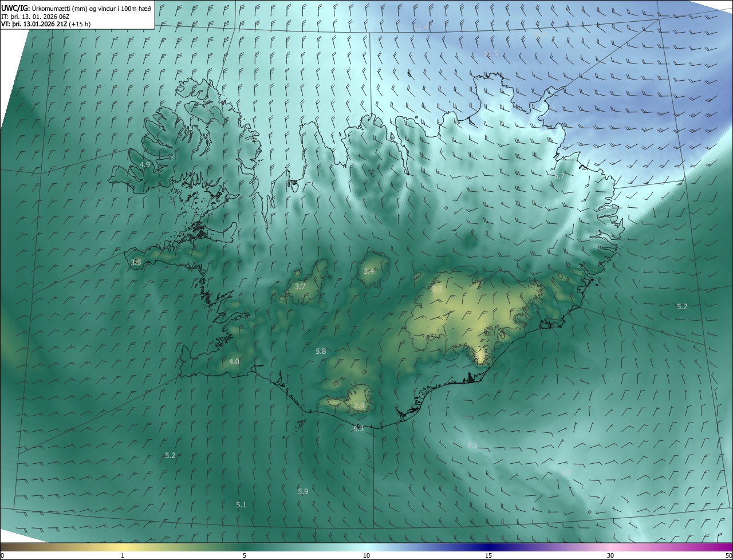The width and height of the screenshot is (733, 560).
Task: Click the 2.3 value over the large glacier
Action: (x=437, y=289)
